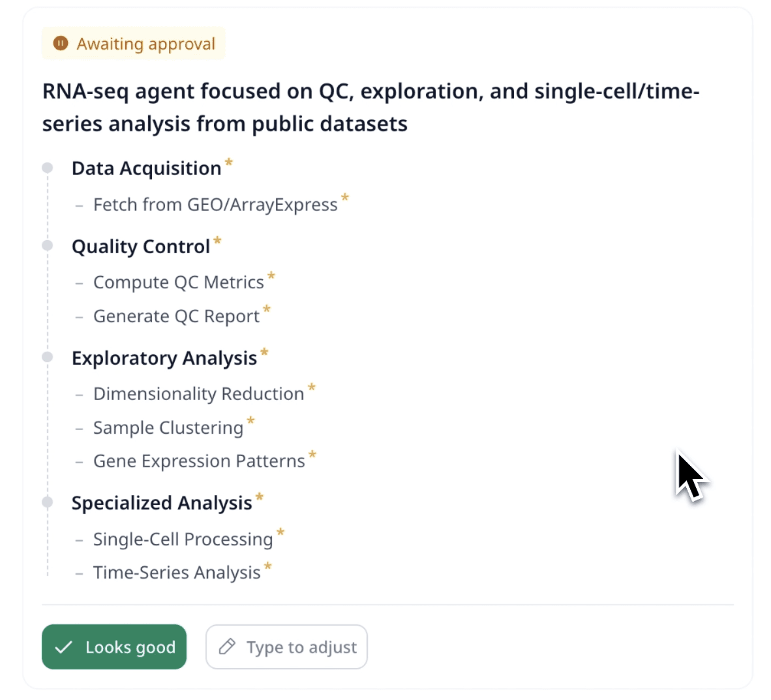771x700 pixels.
Task: Click the Compute QC Metrics step
Action: coord(178,282)
